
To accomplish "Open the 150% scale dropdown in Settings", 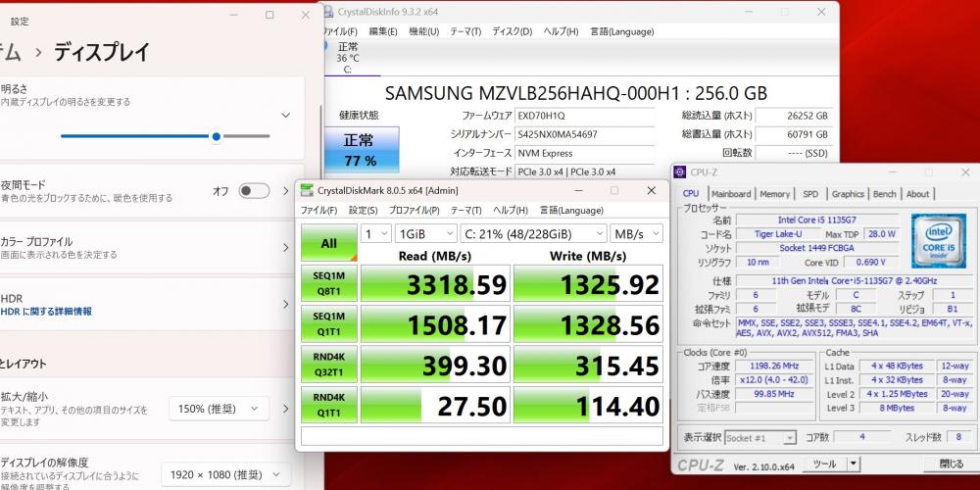I will pos(219,409).
